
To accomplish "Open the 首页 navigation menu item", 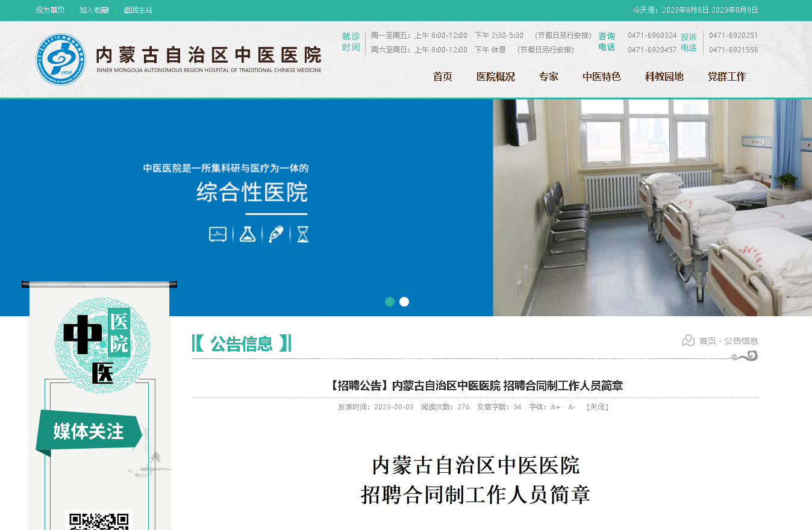I will 442,76.
